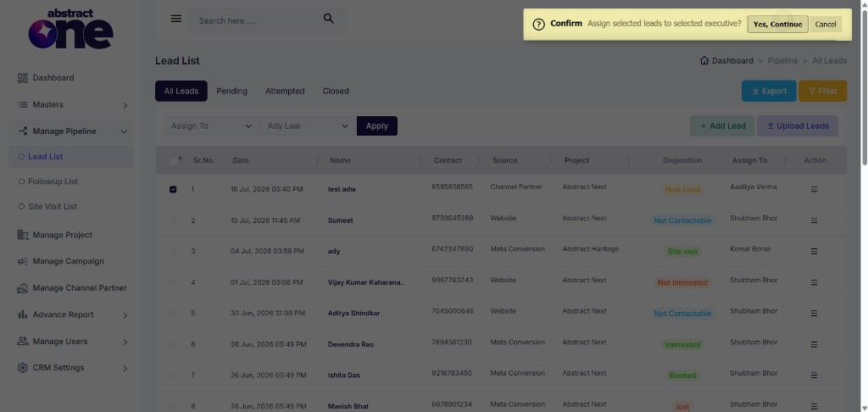Check the Vijay Kumar Kaharana row checkbox
Screen dimensions: 868x412
173,282
